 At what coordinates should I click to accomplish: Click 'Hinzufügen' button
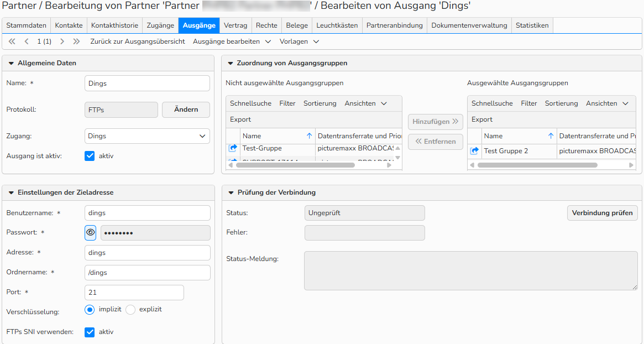pyautogui.click(x=436, y=122)
